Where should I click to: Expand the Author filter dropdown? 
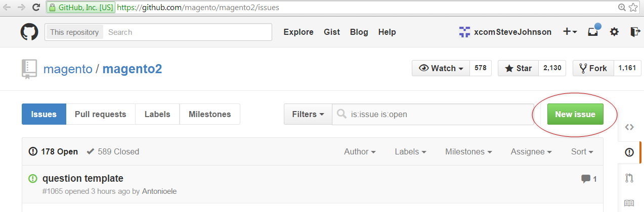coord(360,151)
